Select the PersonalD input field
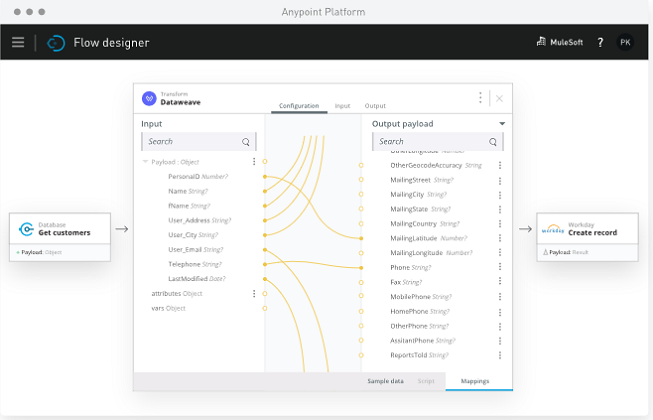This screenshot has height=420, width=653. (x=198, y=176)
